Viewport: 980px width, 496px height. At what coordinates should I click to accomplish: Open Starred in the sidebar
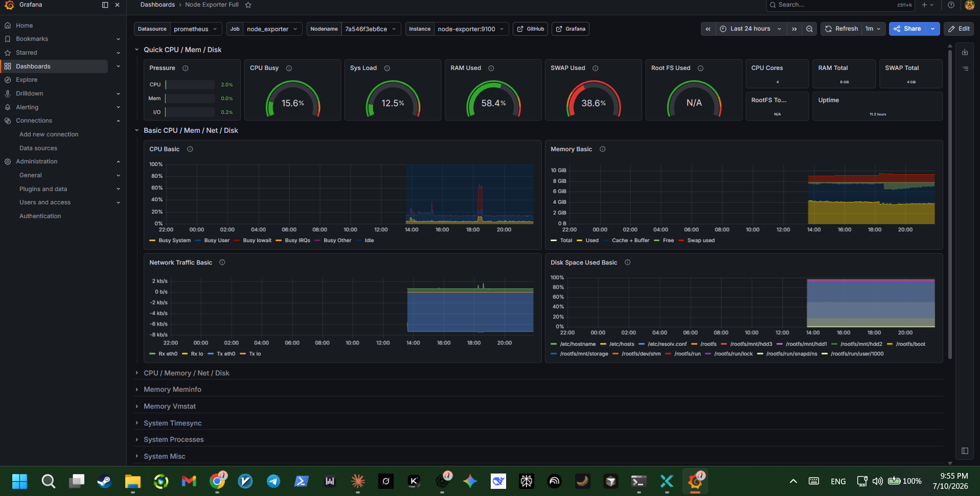pos(26,53)
